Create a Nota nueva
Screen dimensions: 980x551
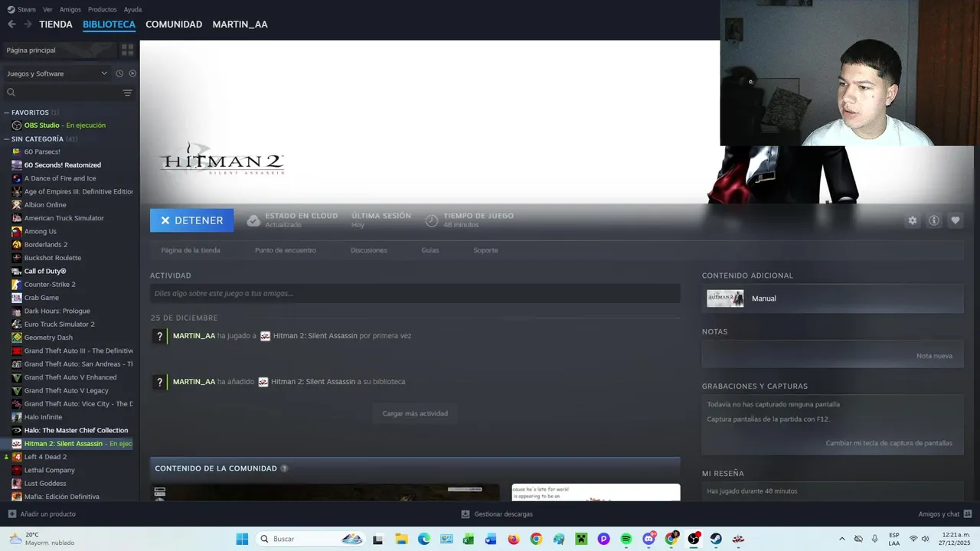tap(934, 356)
